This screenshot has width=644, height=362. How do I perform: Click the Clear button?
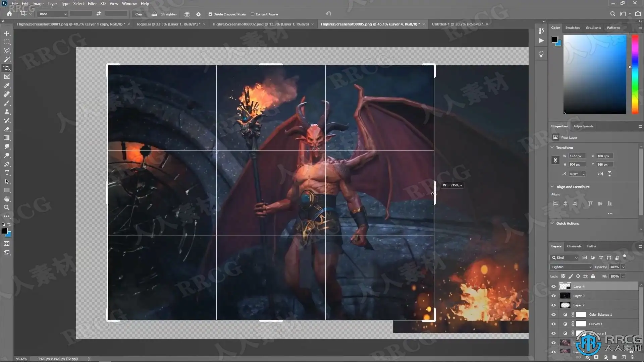139,14
